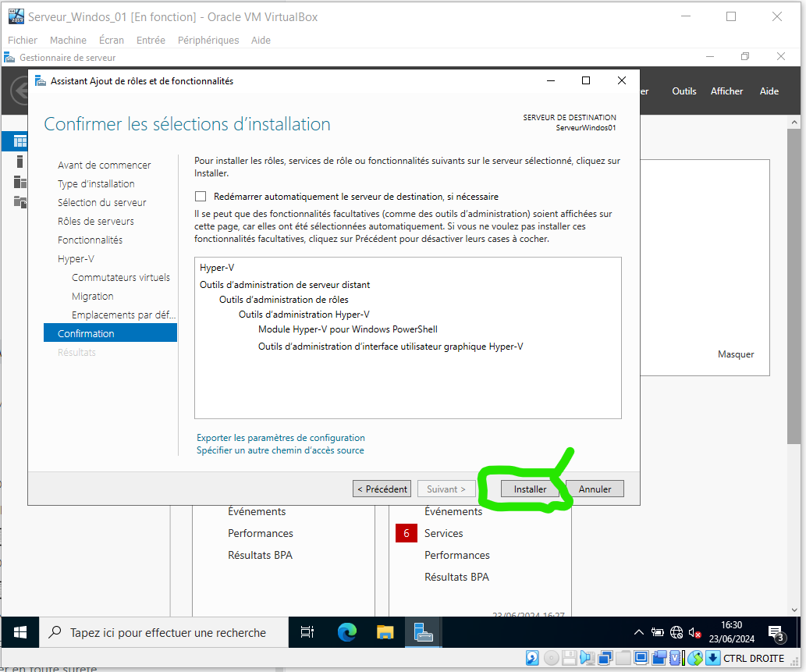Click the Task View taskbar icon
This screenshot has height=672, width=806.
307,632
